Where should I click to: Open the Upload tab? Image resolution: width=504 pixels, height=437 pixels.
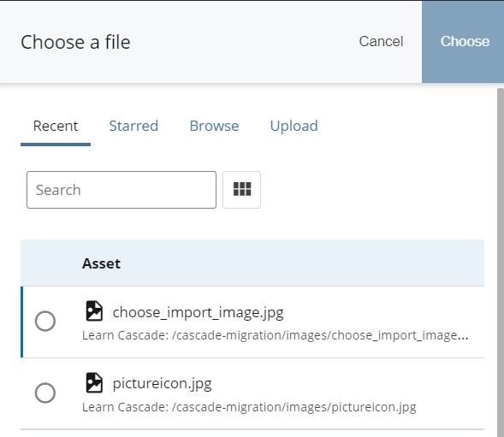(x=294, y=126)
